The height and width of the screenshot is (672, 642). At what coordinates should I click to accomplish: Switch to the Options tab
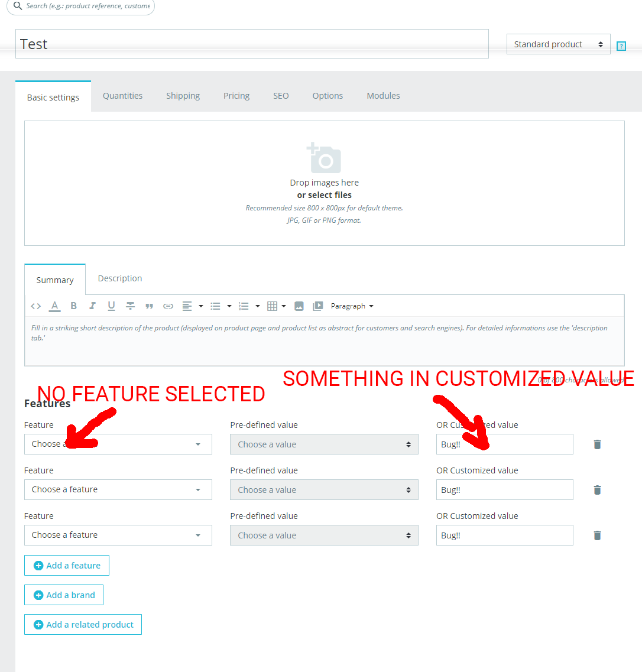click(x=328, y=96)
